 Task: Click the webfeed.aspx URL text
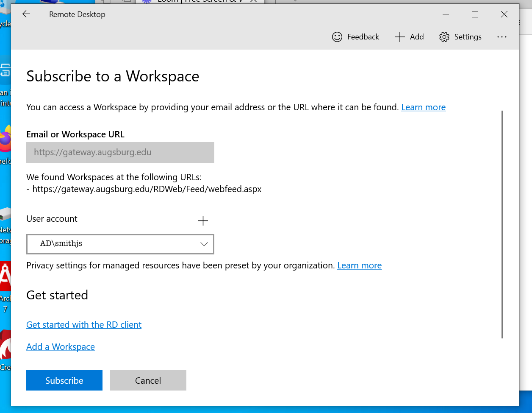pyautogui.click(x=147, y=189)
